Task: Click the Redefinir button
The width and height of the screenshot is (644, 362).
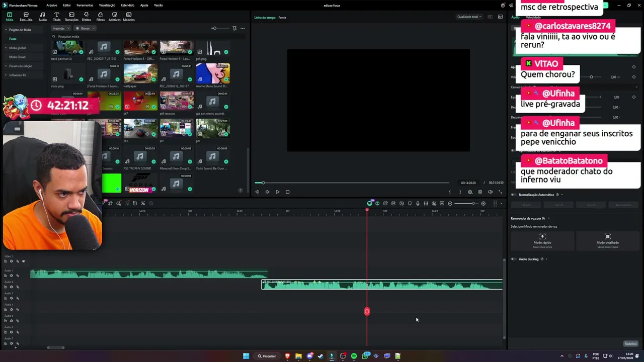Action: 630,344
